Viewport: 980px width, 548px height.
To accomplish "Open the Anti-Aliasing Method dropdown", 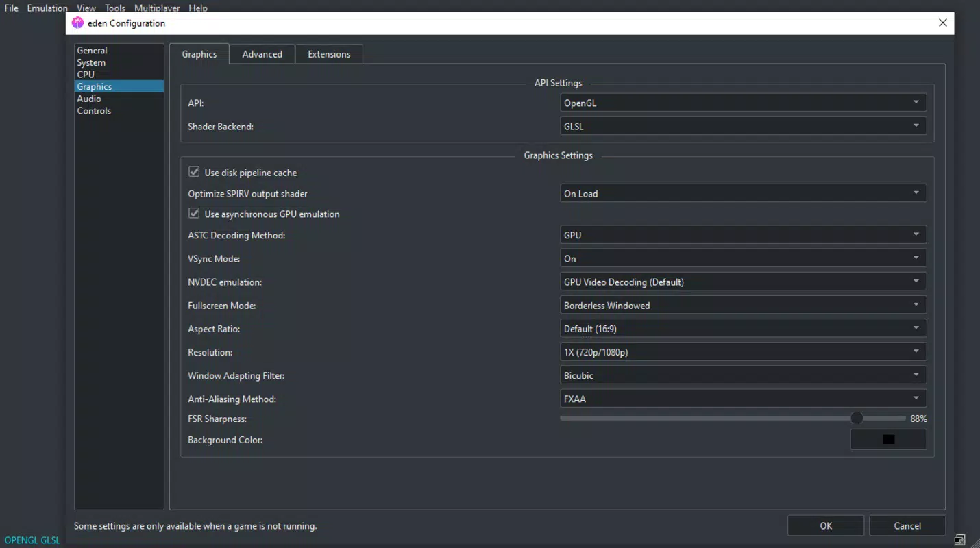I will pyautogui.click(x=744, y=399).
